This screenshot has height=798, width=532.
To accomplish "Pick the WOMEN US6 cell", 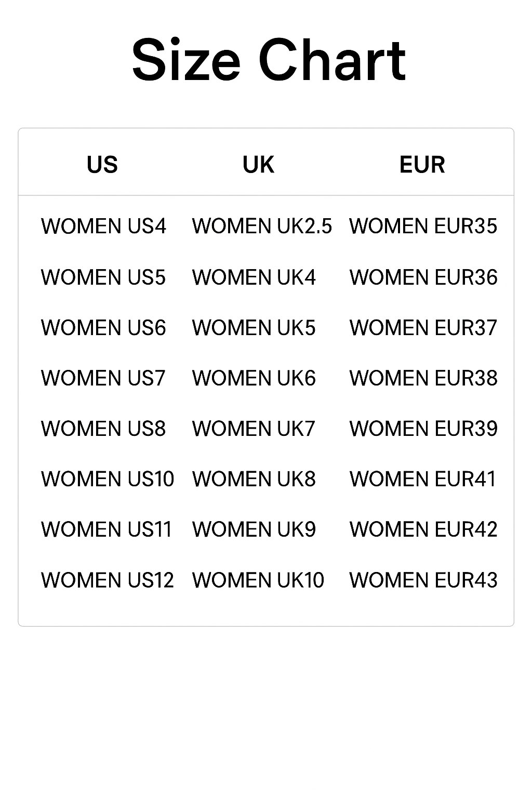I will pyautogui.click(x=103, y=327).
